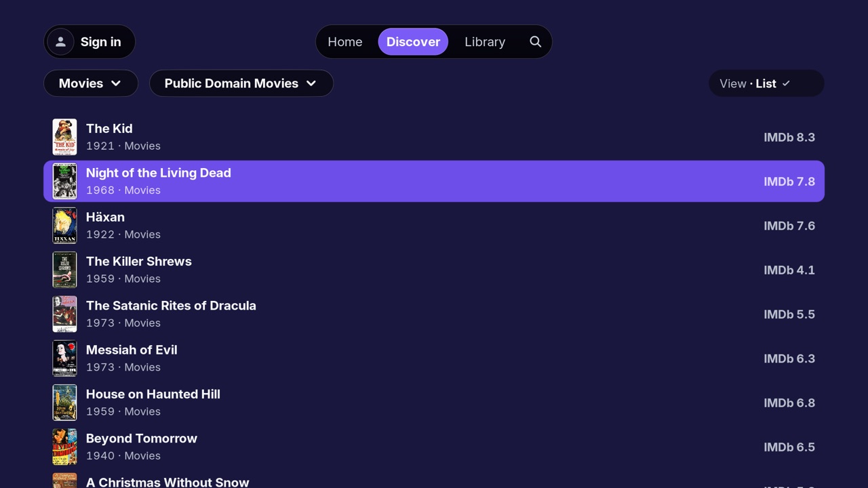Screen dimensions: 868x488
Task: Click the IMDb 7.8 rating
Action: coord(789,182)
